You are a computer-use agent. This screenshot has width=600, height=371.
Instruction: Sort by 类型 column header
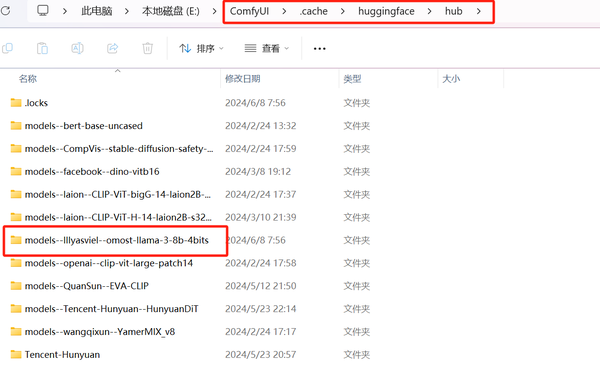[x=352, y=79]
